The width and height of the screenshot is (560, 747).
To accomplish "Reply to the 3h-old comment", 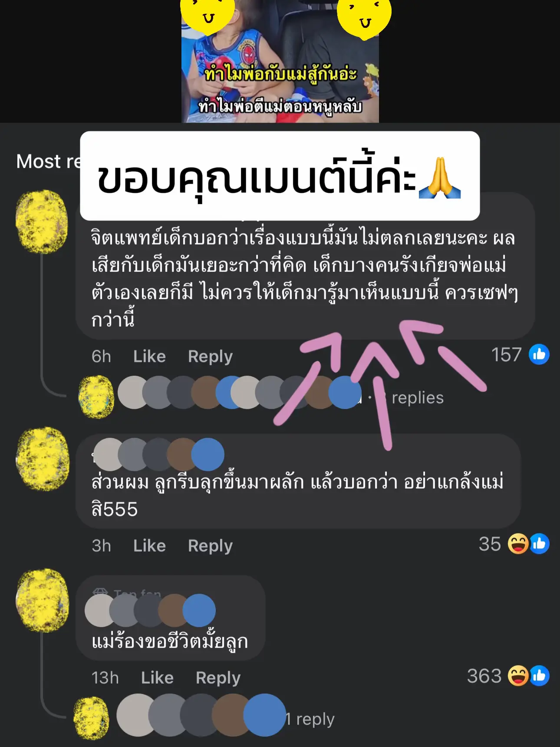I will pos(211,546).
